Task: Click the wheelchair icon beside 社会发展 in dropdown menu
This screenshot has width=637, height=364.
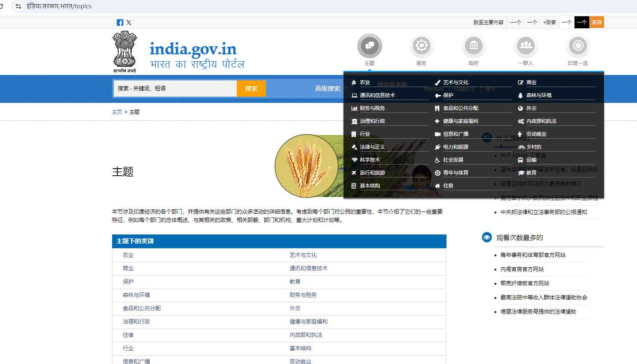Action: (437, 160)
